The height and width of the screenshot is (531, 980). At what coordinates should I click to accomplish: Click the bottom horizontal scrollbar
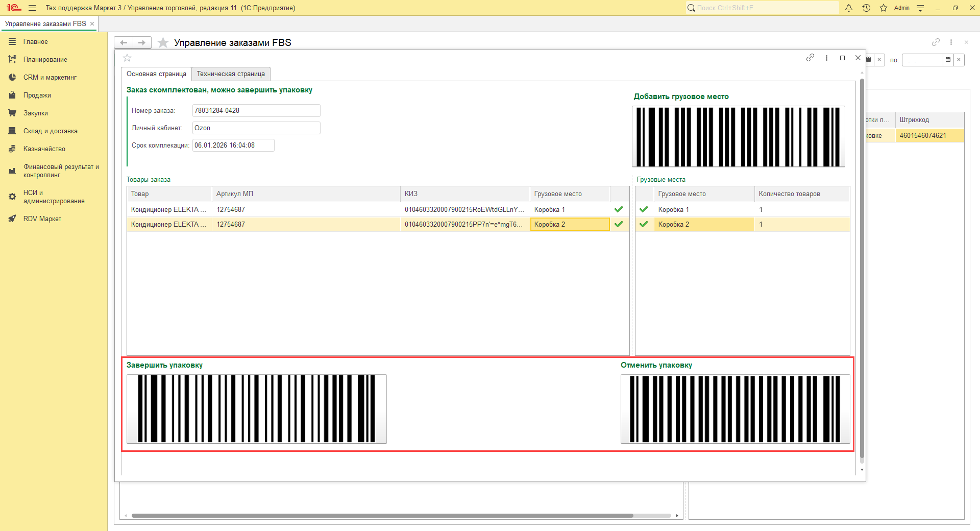pos(382,516)
